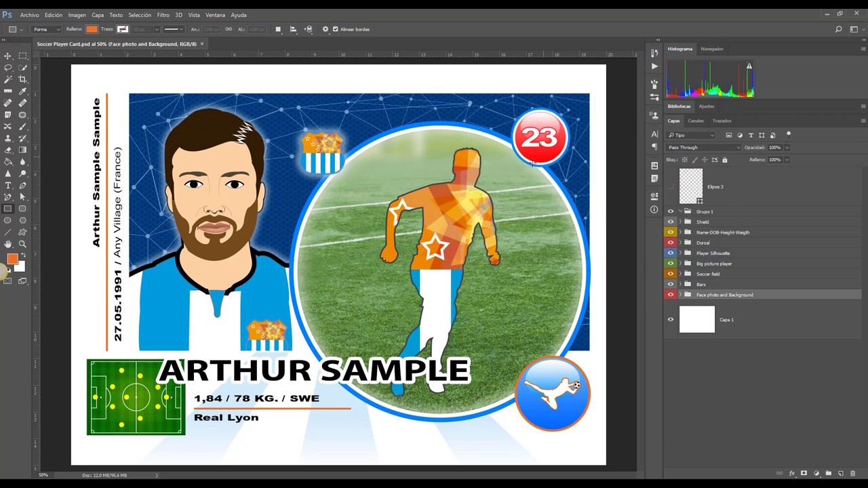
Task: Add a layer mask from panel footer
Action: click(804, 473)
